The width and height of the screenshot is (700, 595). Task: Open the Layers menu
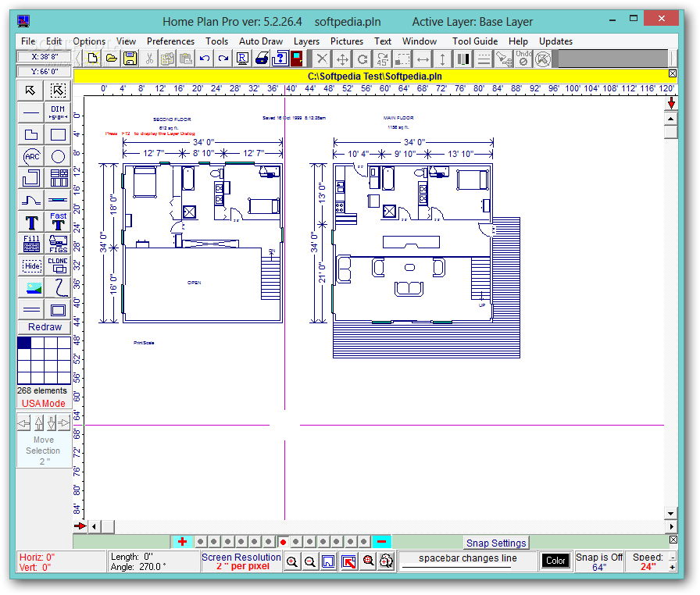click(306, 41)
